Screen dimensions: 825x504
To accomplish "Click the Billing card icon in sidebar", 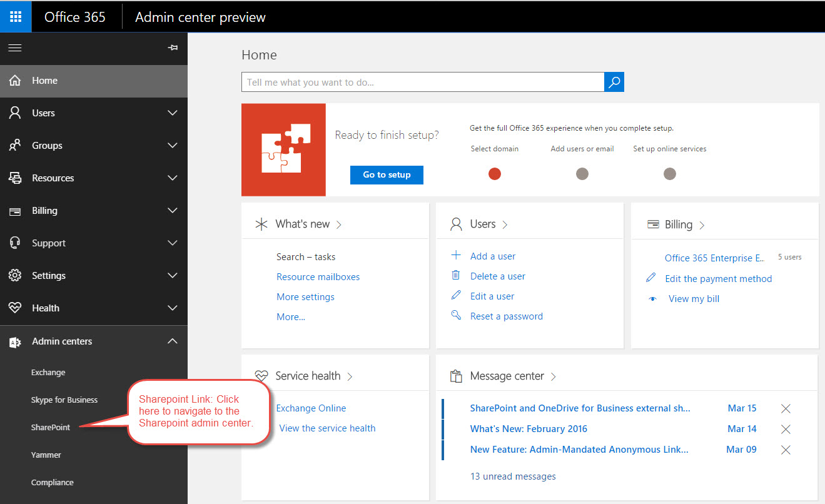I will coord(15,211).
